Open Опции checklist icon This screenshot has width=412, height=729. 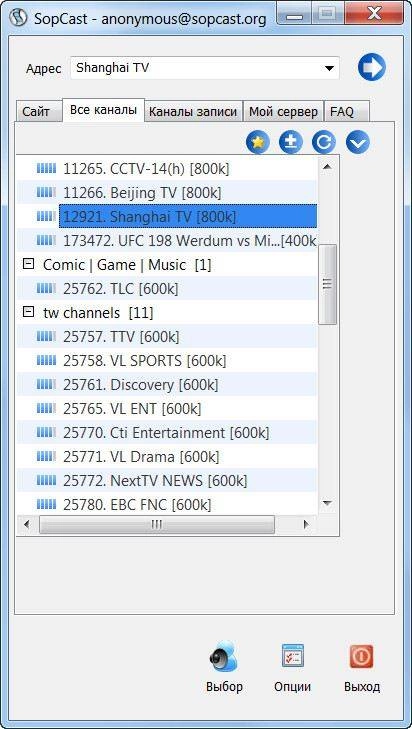(x=292, y=656)
